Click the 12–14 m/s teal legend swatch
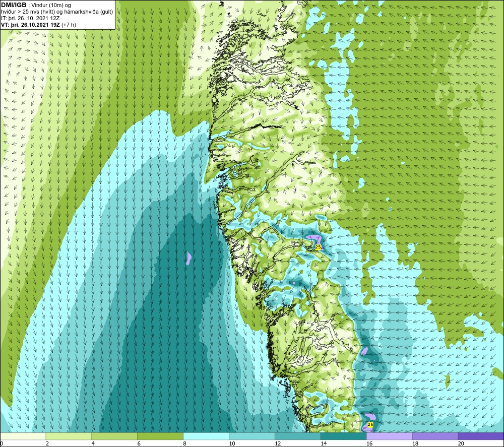The width and height of the screenshot is (504, 447). pyautogui.click(x=298, y=436)
